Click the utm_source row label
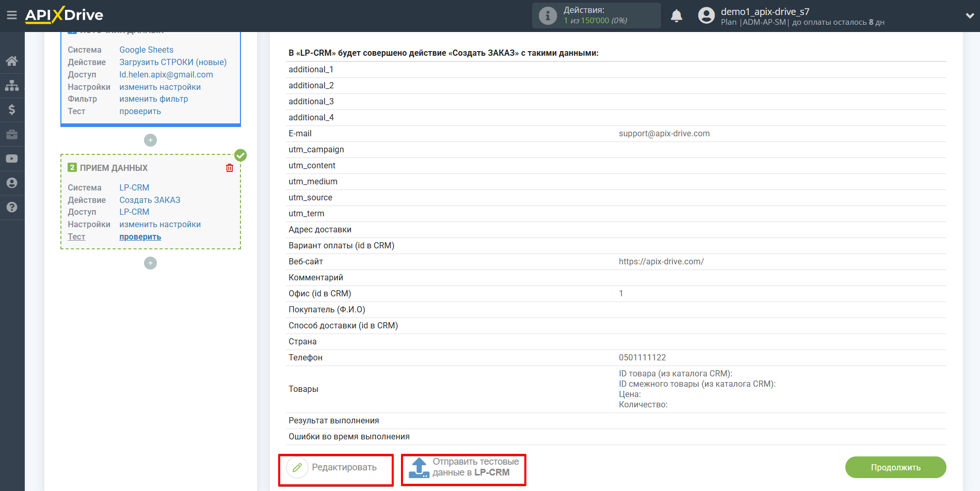This screenshot has height=491, width=980. [x=310, y=197]
